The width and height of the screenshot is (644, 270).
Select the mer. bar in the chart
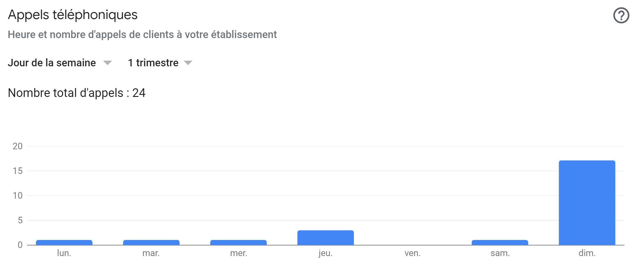[x=238, y=242]
